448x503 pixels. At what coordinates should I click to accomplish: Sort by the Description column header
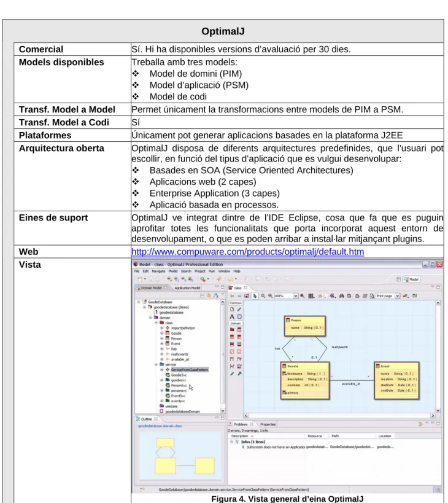coord(240,436)
